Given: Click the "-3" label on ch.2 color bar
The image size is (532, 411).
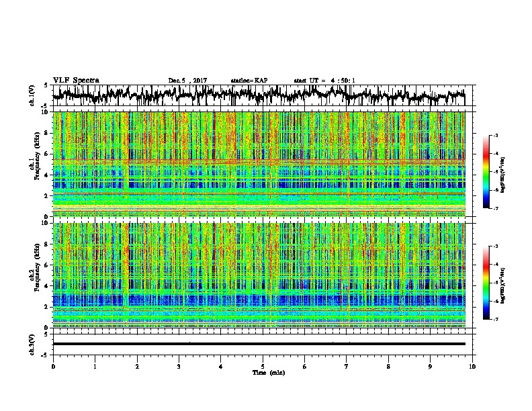Looking at the screenshot, I should coord(495,246).
